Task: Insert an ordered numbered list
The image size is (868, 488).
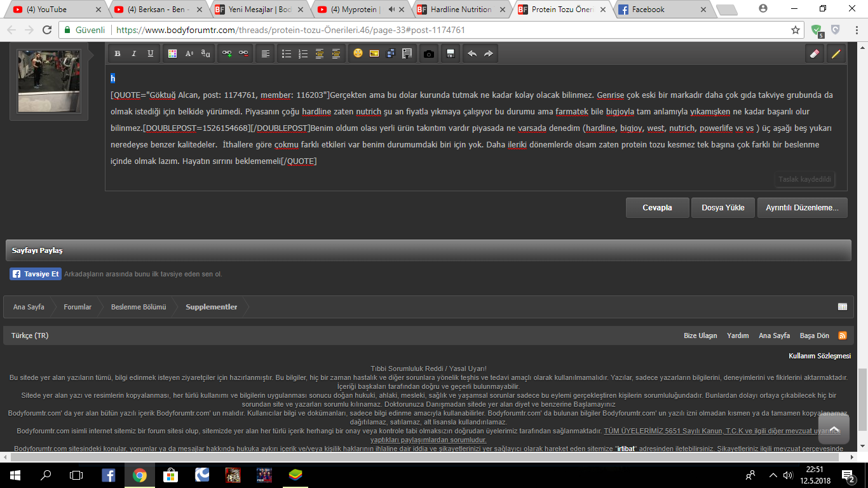Action: [303, 54]
